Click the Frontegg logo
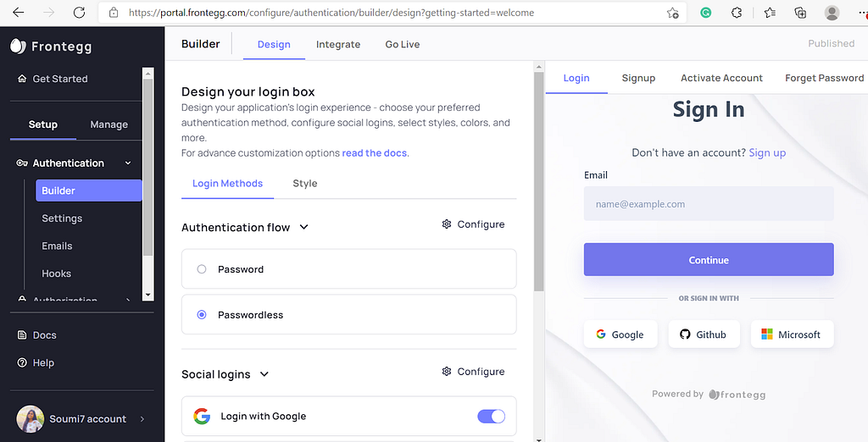The width and height of the screenshot is (868, 442). point(51,47)
